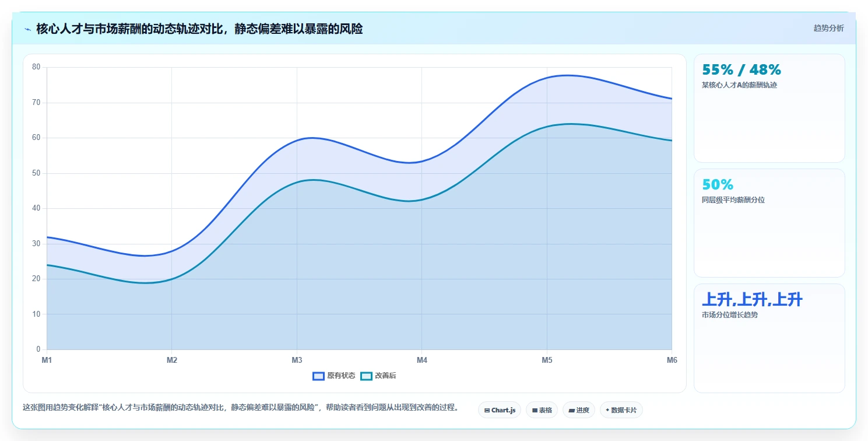
Task: Click the trend icon beside the header title
Action: pyautogui.click(x=27, y=29)
